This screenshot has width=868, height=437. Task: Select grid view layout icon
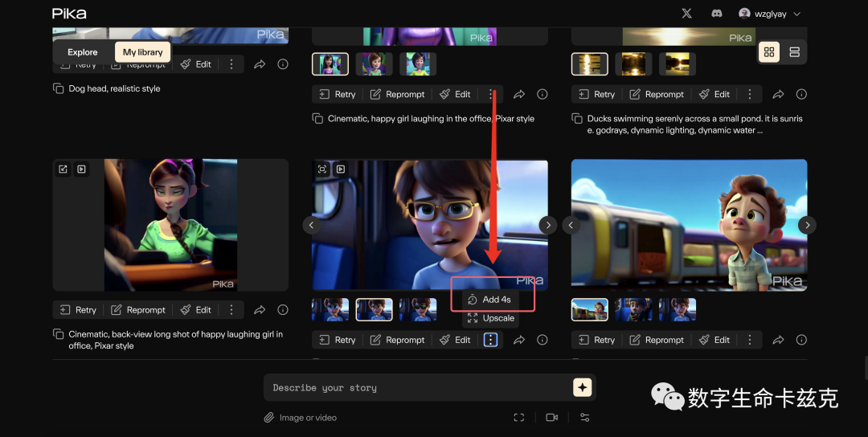click(769, 52)
